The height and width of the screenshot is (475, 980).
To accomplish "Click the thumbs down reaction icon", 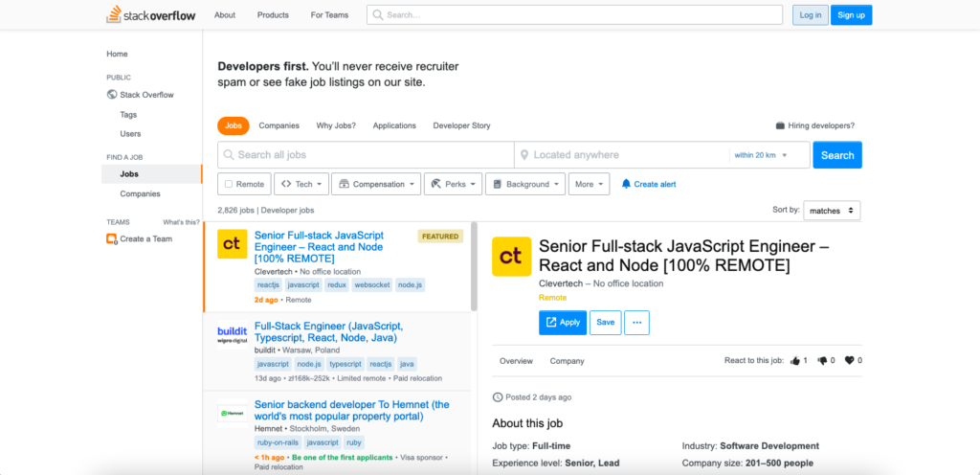I will [821, 361].
